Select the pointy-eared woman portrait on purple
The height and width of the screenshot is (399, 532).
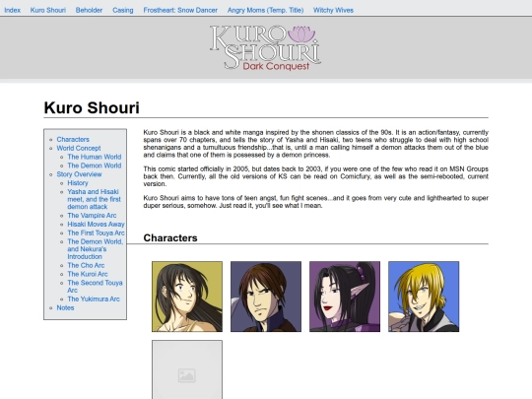click(345, 297)
